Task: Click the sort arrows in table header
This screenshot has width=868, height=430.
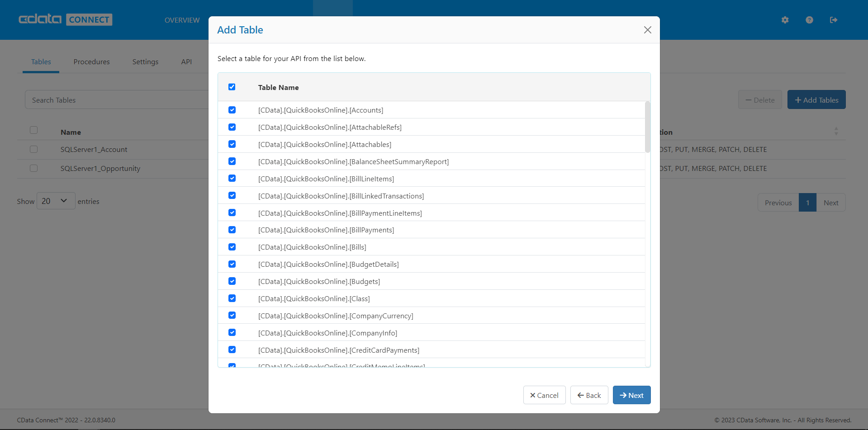Action: tap(836, 132)
